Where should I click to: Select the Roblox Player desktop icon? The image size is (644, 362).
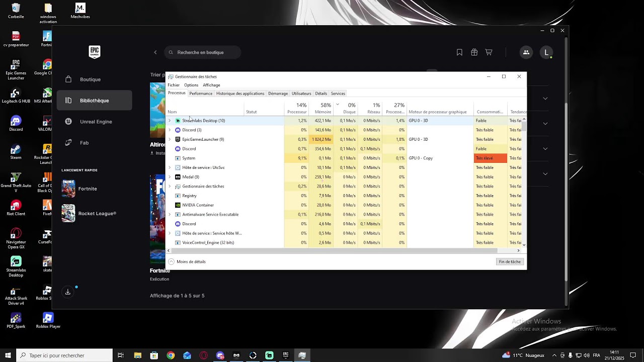(x=48, y=321)
